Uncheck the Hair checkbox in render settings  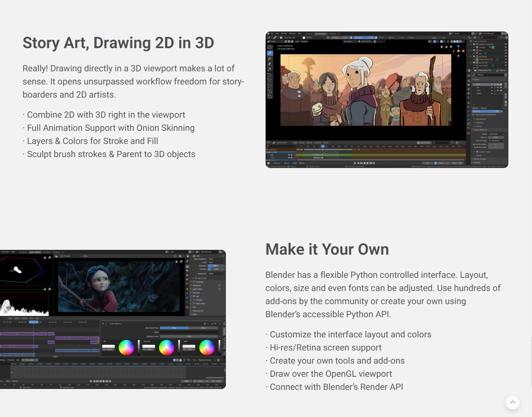coord(194,296)
